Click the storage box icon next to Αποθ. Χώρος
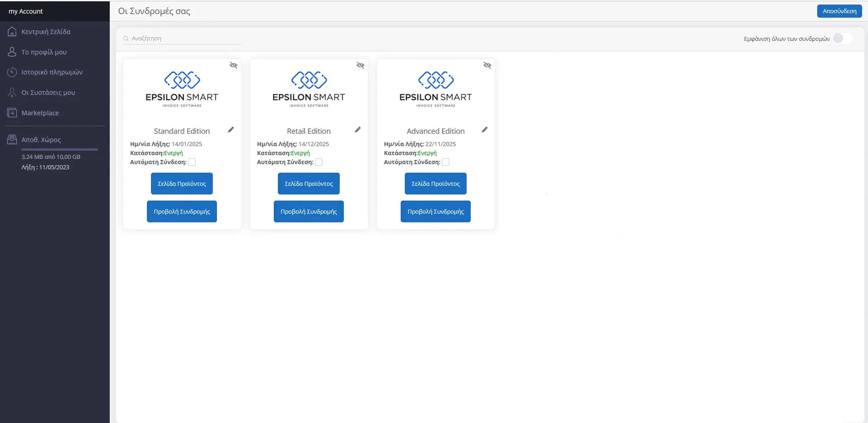Image resolution: width=868 pixels, height=423 pixels. click(12, 140)
